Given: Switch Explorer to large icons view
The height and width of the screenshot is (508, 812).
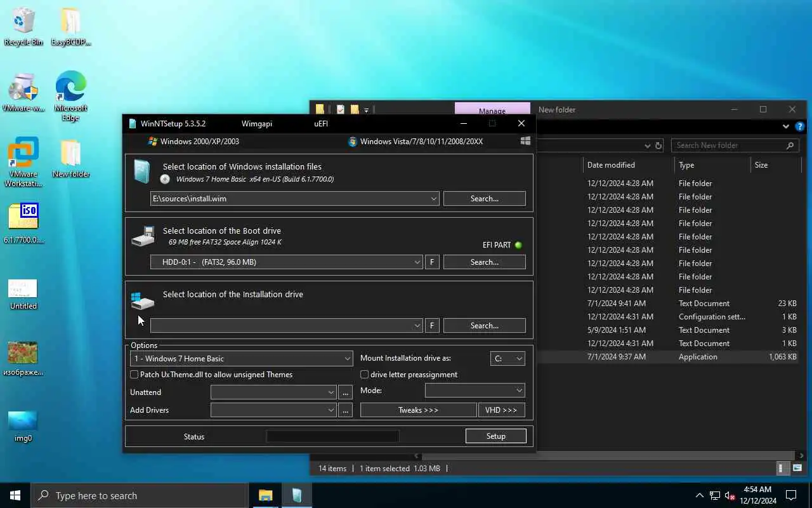Looking at the screenshot, I should [x=797, y=469].
